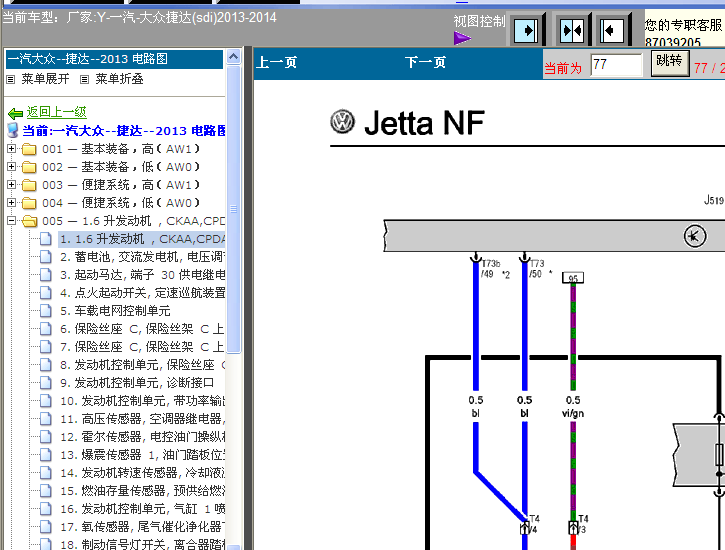
Task: Open 3. 起动马达, 端子 30 page
Action: pyautogui.click(x=142, y=275)
